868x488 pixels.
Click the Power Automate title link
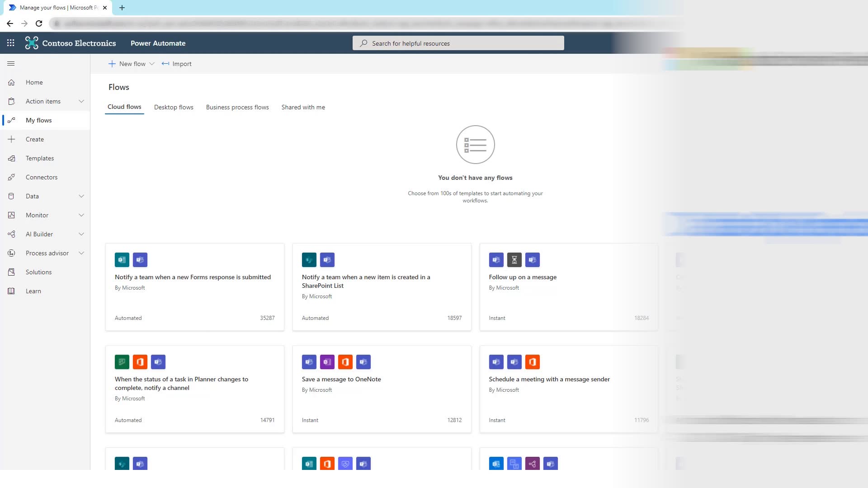(158, 43)
